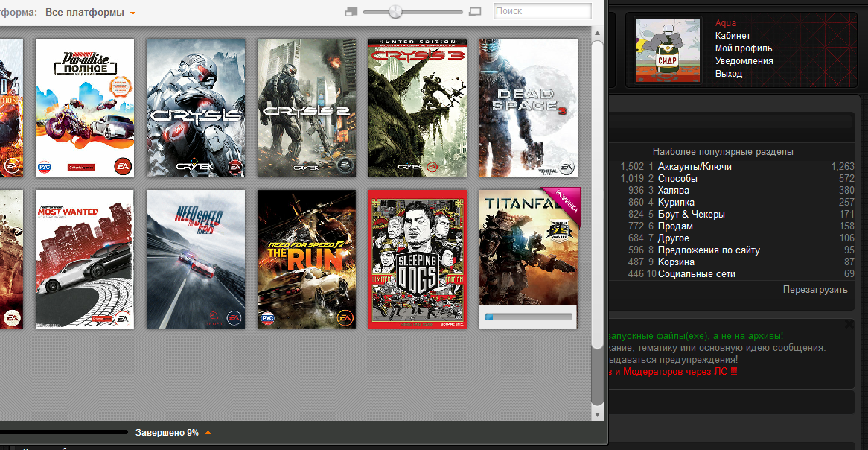Open the Корзина forum section

coord(676,262)
